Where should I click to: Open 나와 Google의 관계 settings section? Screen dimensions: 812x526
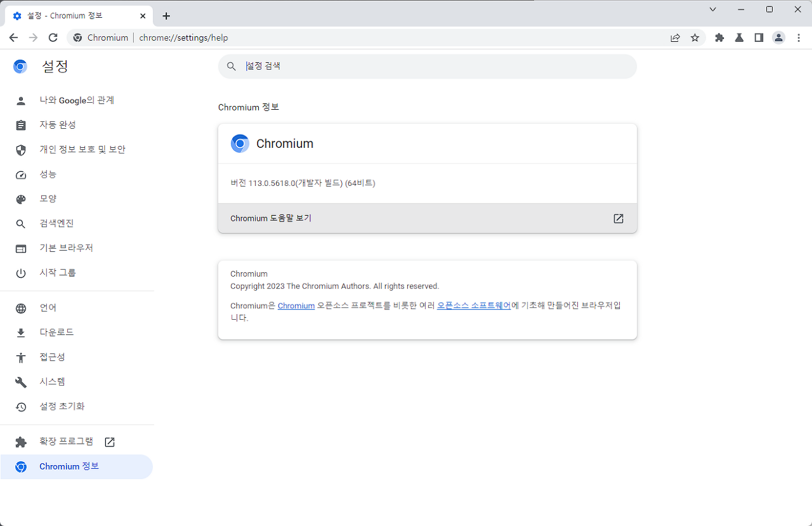coord(77,100)
